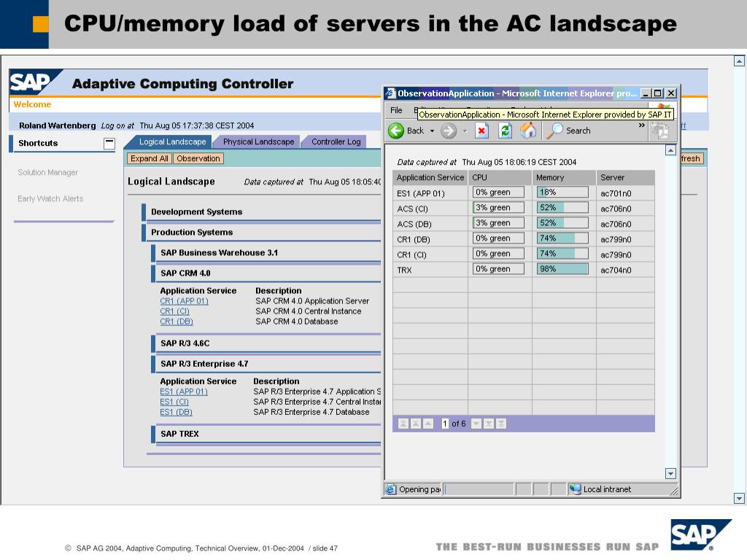This screenshot has width=747, height=560.
Task: Open Back button history dropdown arrow
Action: (432, 131)
